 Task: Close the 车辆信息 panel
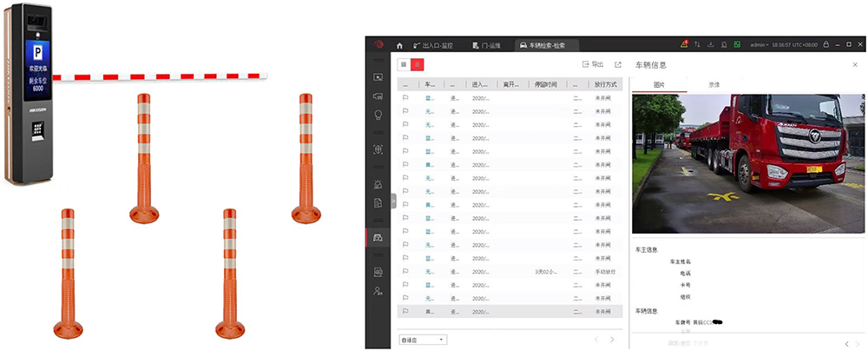click(855, 64)
